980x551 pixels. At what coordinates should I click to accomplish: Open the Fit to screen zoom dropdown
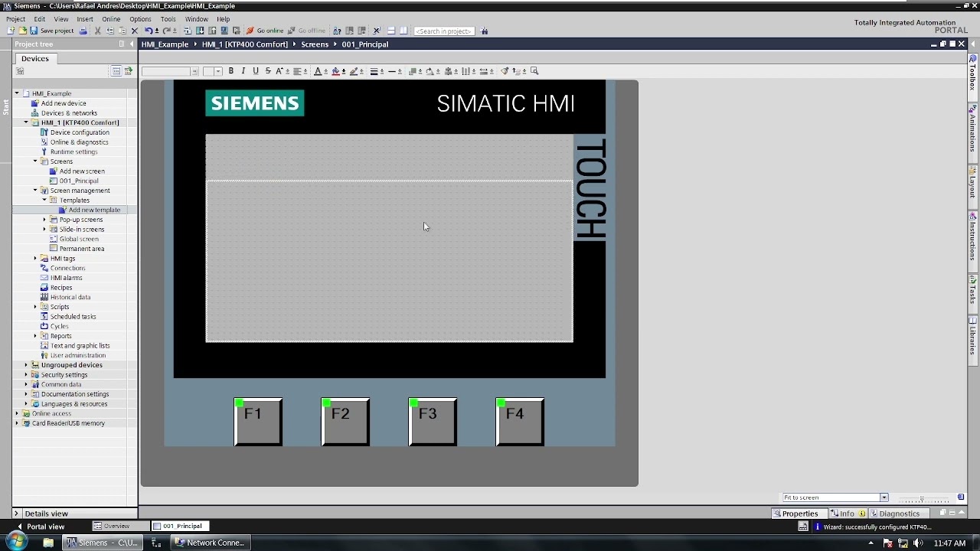click(884, 497)
